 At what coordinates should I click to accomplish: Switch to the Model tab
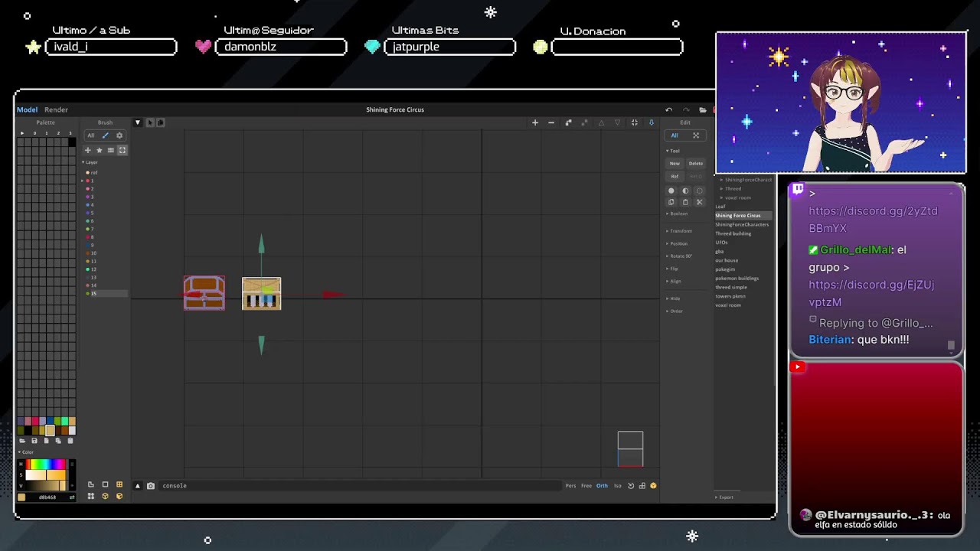(x=27, y=109)
